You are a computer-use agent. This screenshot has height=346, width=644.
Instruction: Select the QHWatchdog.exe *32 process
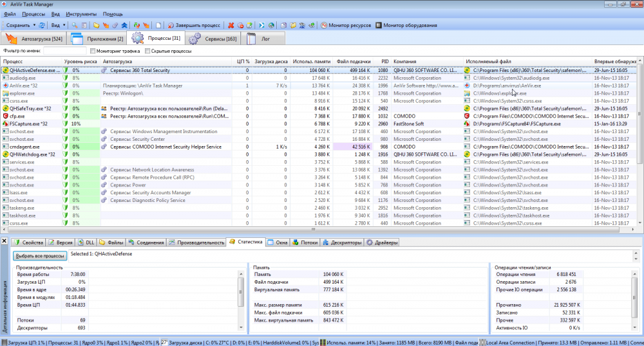click(x=319, y=154)
